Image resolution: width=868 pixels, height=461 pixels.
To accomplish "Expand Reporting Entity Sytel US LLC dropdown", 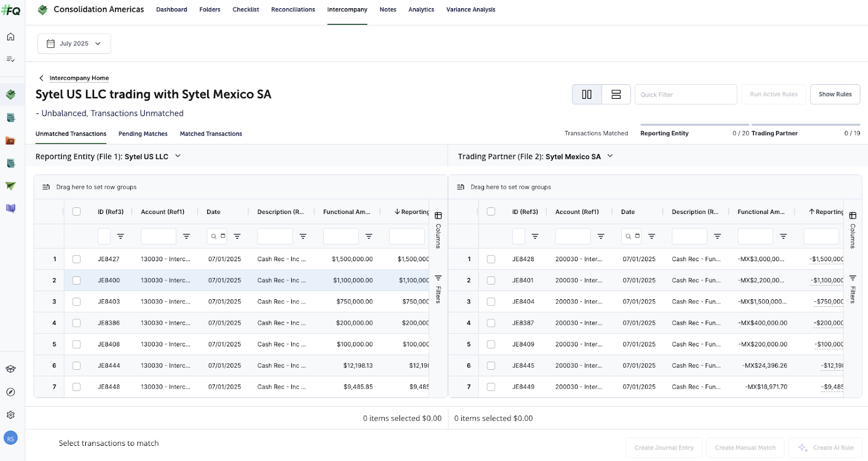I will click(177, 156).
